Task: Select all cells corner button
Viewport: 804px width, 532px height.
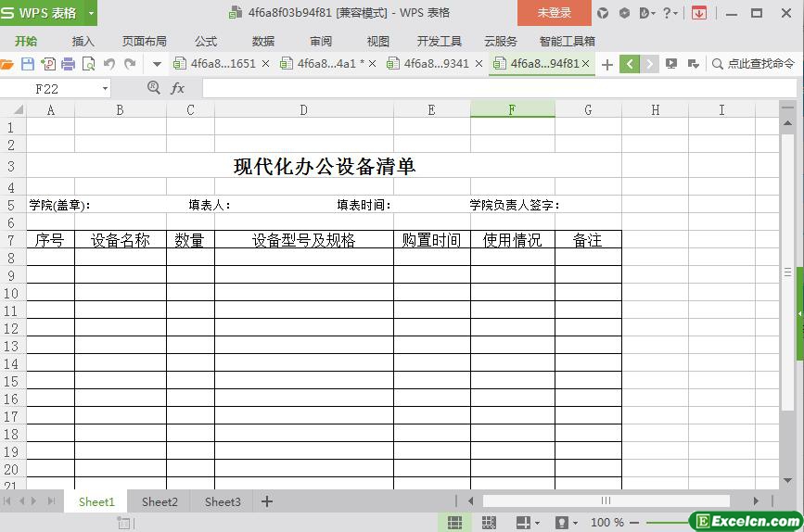Action: tap(13, 109)
